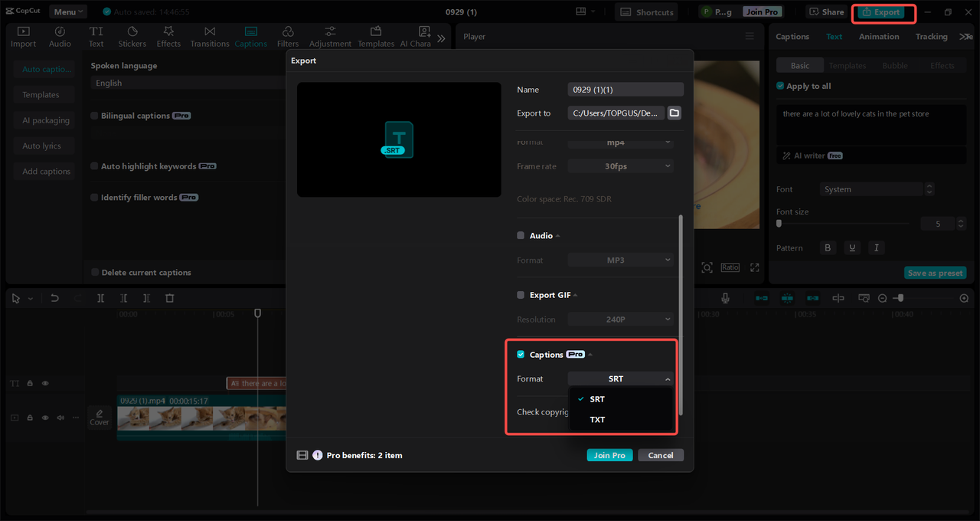The height and width of the screenshot is (521, 980).
Task: Click the timeline zoom in plus icon
Action: tap(964, 298)
